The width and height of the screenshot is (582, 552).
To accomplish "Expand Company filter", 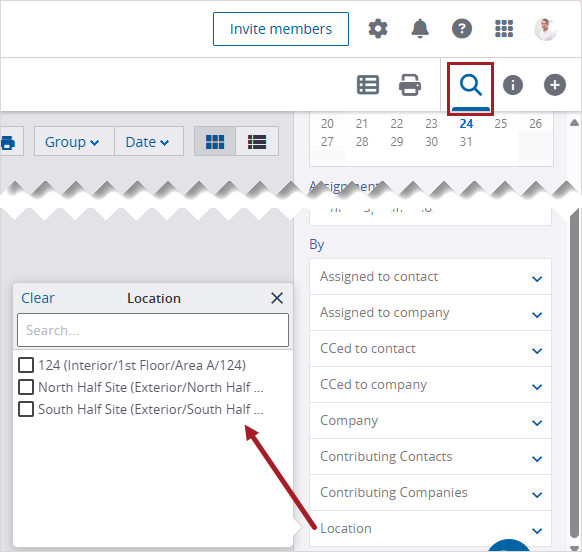I will (x=430, y=421).
